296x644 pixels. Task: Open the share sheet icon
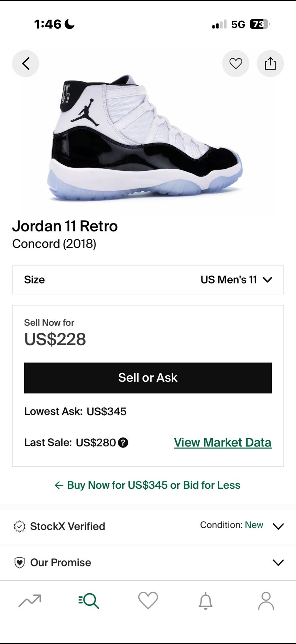270,63
